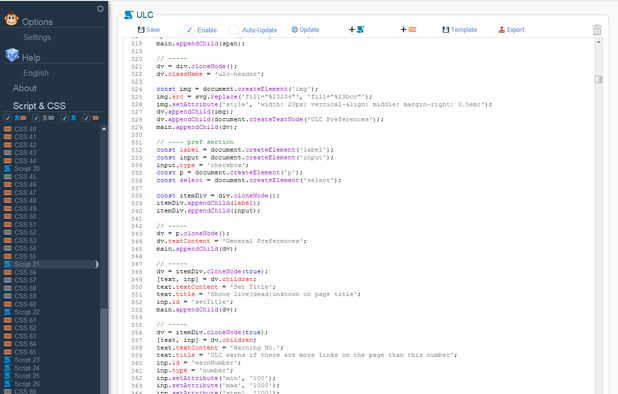Click the code editor scrollbar thumb
Image resolution: width=618 pixels, height=394 pixels.
tap(598, 79)
